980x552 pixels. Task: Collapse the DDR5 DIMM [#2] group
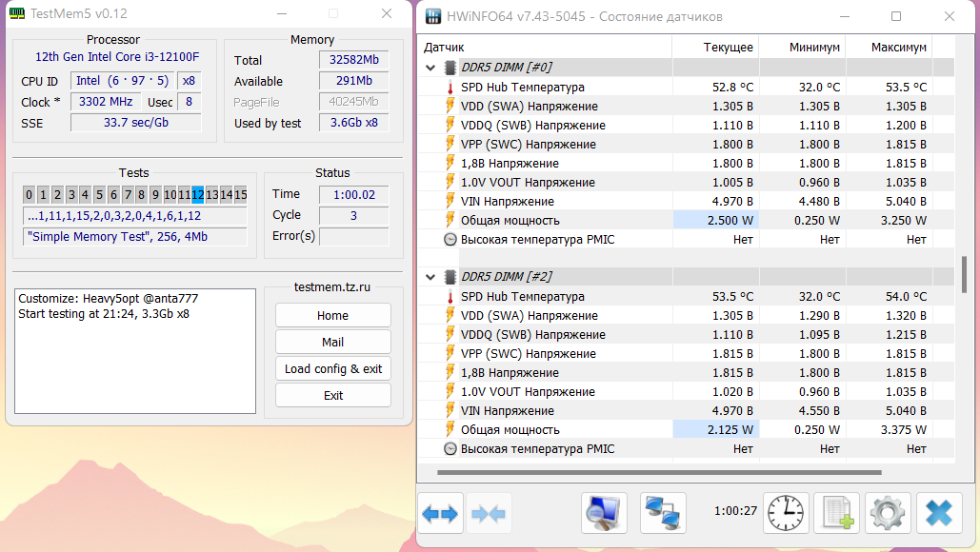point(430,277)
